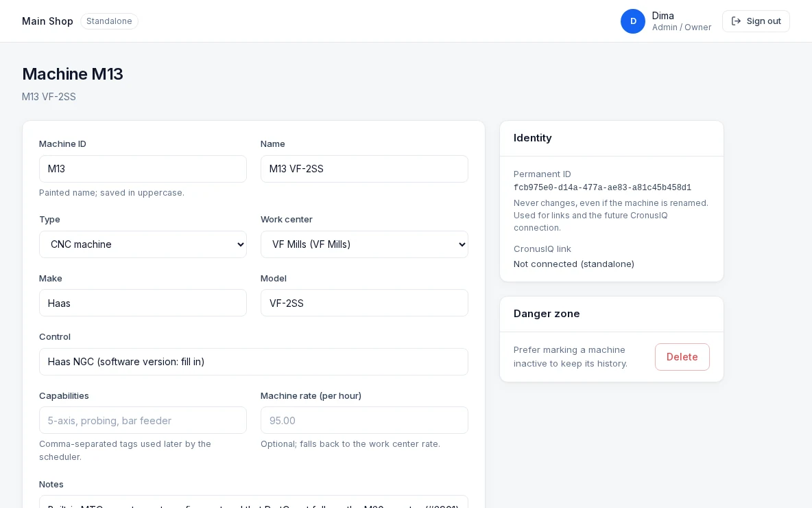The image size is (812, 508).
Task: Click the Notes text area
Action: click(254, 502)
